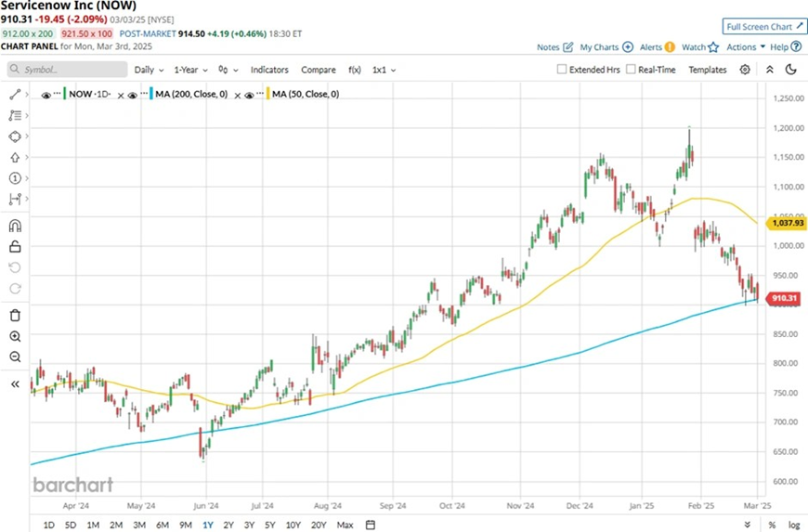Select the 1D time range
Screen dimensions: 808x532
(48, 525)
